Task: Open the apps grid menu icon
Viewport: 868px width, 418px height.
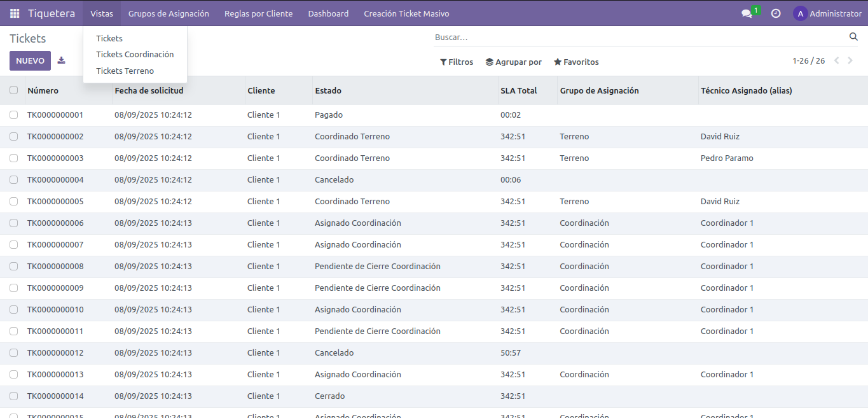Action: click(x=15, y=13)
